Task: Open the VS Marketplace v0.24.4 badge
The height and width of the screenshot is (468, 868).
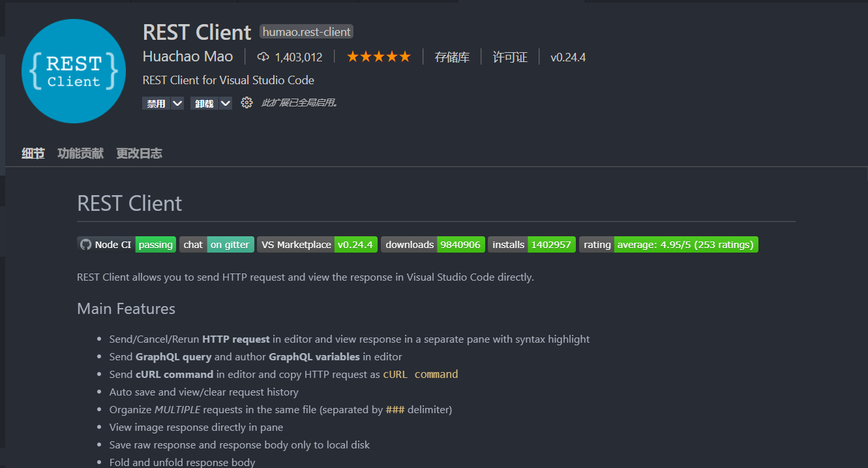Action: click(317, 244)
